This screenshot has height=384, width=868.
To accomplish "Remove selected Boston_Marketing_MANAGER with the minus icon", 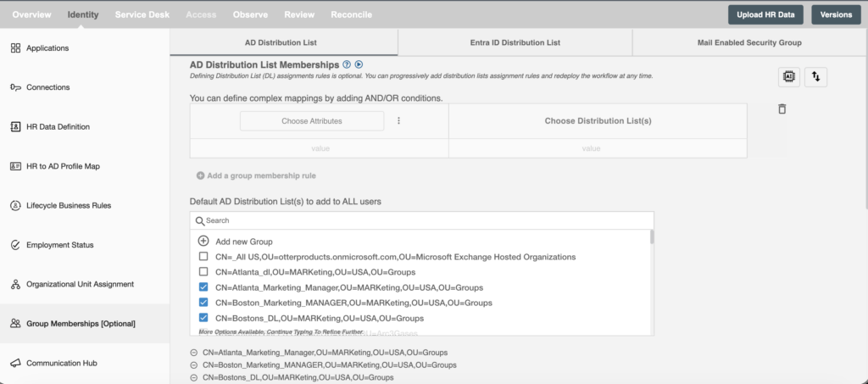I will pyautogui.click(x=194, y=365).
